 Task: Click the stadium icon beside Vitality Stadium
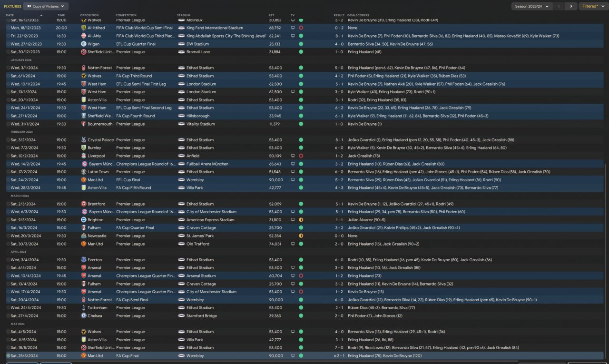coord(181,124)
